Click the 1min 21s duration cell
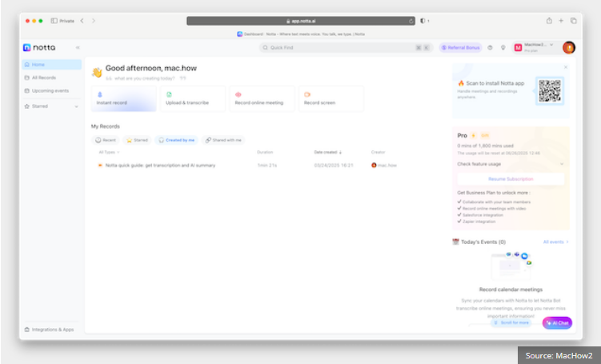The image size is (601, 364). (266, 166)
